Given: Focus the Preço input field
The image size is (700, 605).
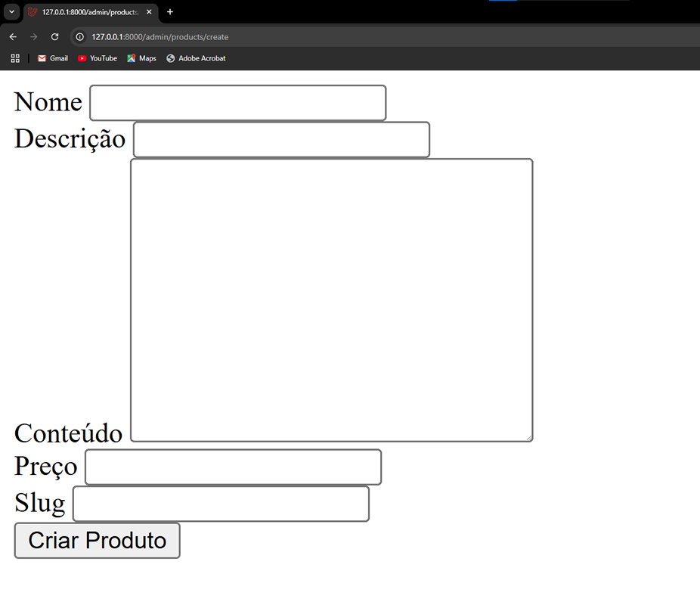Looking at the screenshot, I should click(x=233, y=467).
